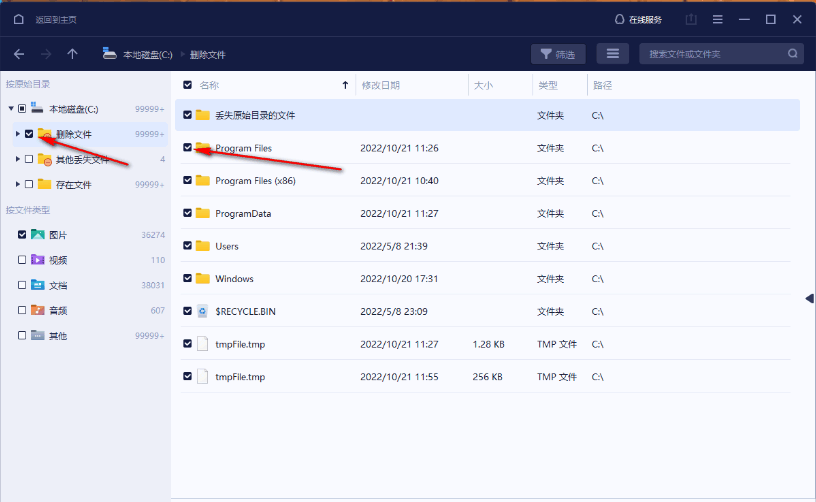Uncheck the ProgramData row checkbox
Image resolution: width=816 pixels, height=502 pixels.
(x=188, y=213)
